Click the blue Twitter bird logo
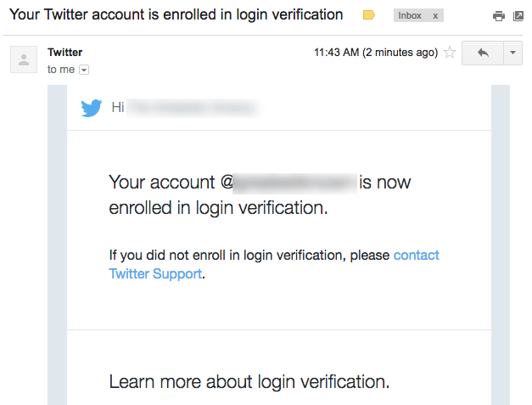 click(92, 108)
